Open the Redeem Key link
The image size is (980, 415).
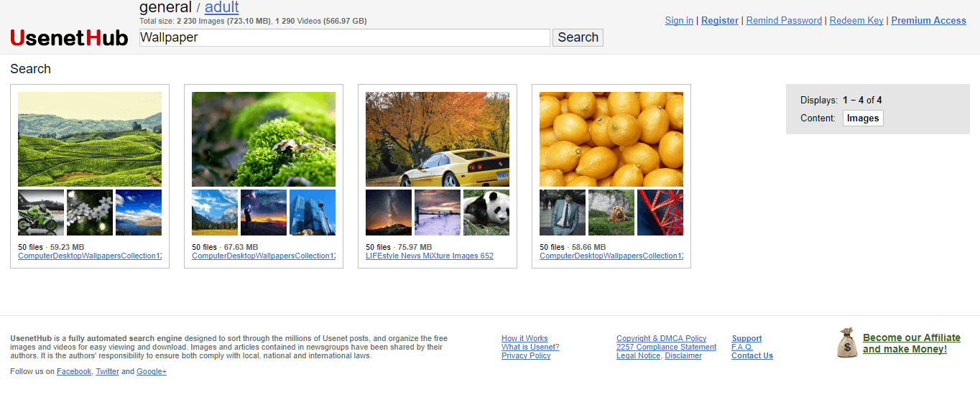[x=856, y=21]
